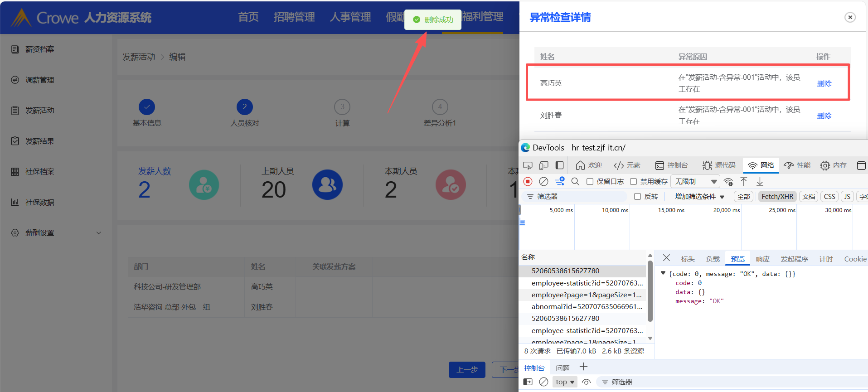
Task: Delete the 刘胜春 abnormal record
Action: [x=824, y=116]
